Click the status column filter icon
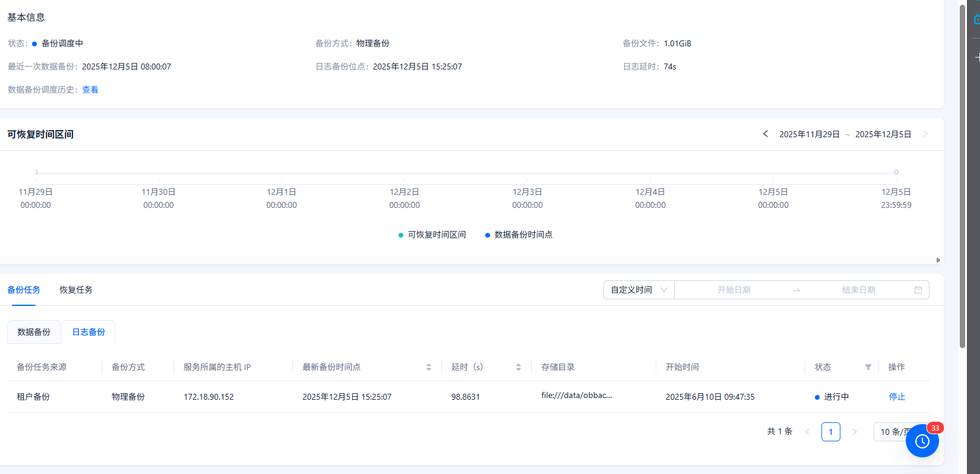The image size is (980, 474). tap(868, 367)
